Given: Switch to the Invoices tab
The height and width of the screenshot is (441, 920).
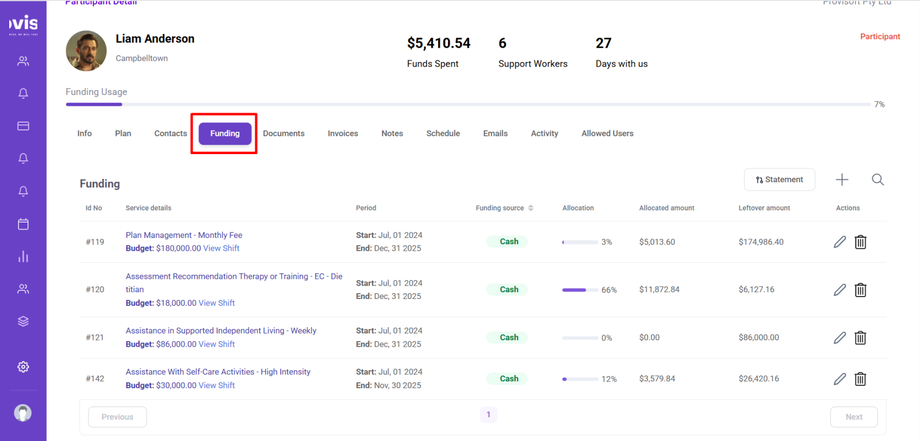Looking at the screenshot, I should (x=343, y=133).
